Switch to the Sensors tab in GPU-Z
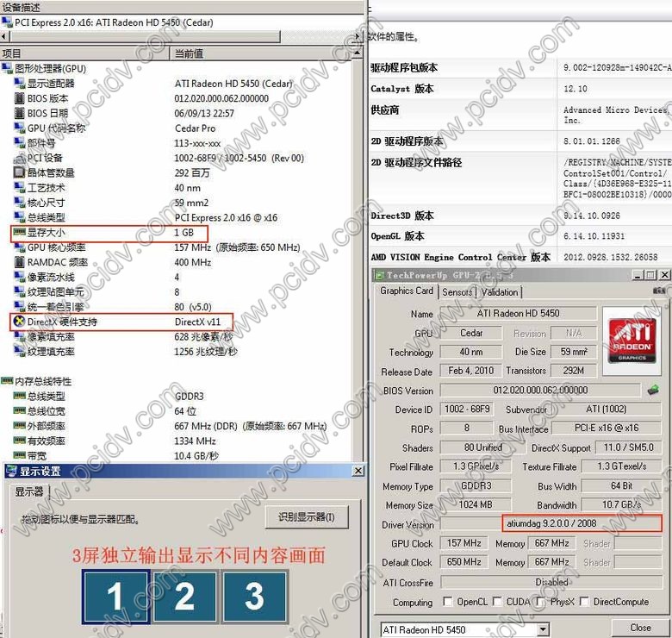The width and height of the screenshot is (672, 638). coord(457,292)
